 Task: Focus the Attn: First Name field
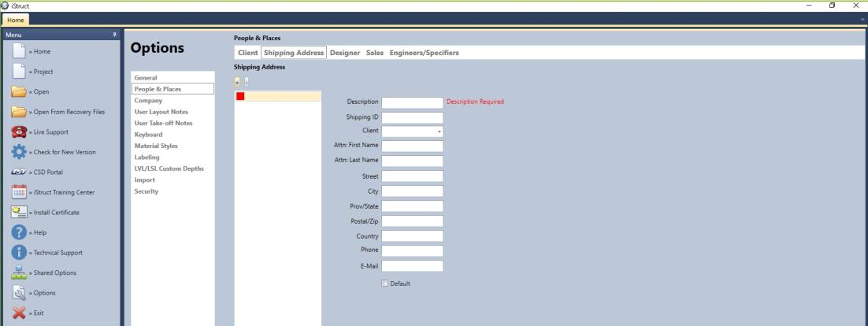pyautogui.click(x=413, y=146)
